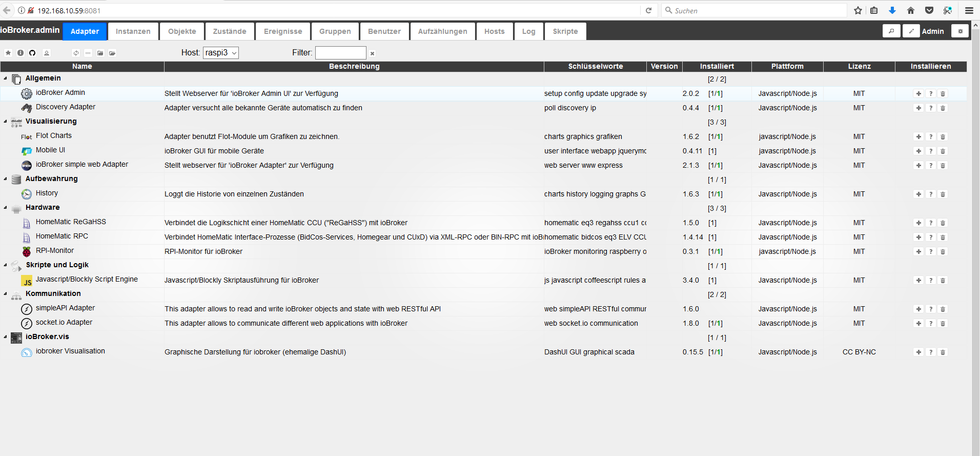The height and width of the screenshot is (456, 980).
Task: Select the Flot Charts adapter name
Action: pos(54,136)
